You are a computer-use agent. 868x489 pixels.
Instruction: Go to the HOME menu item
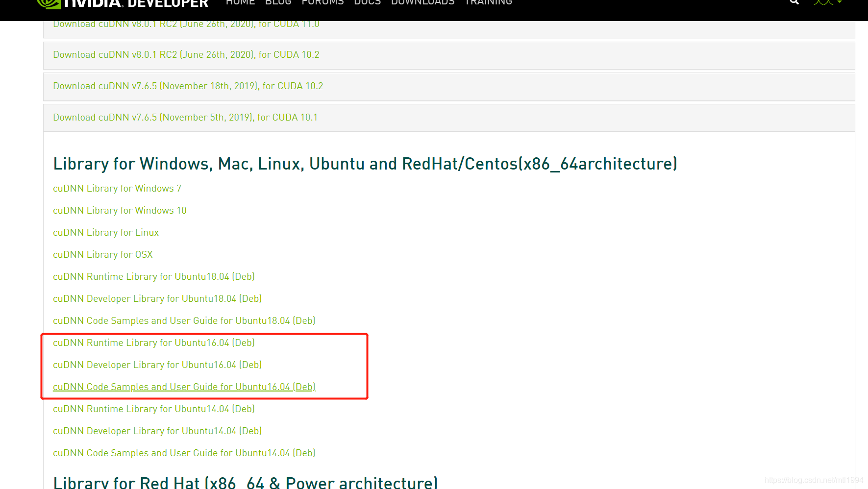tap(240, 2)
